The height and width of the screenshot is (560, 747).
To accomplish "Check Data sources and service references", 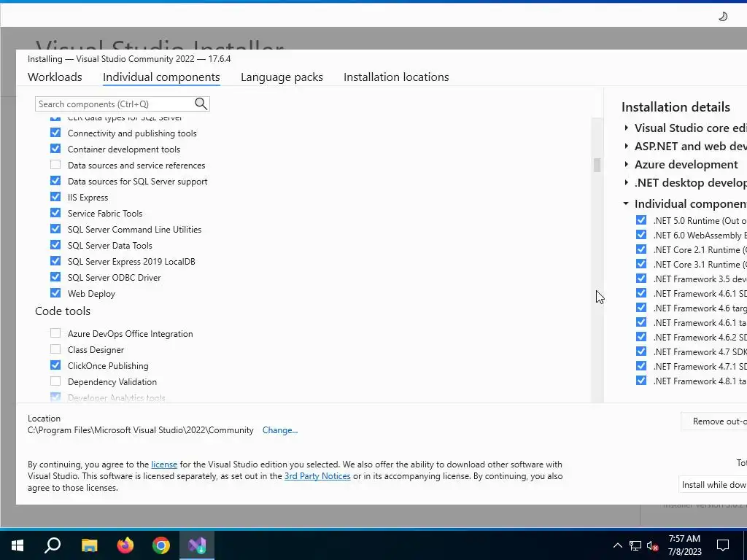I will coord(55,165).
